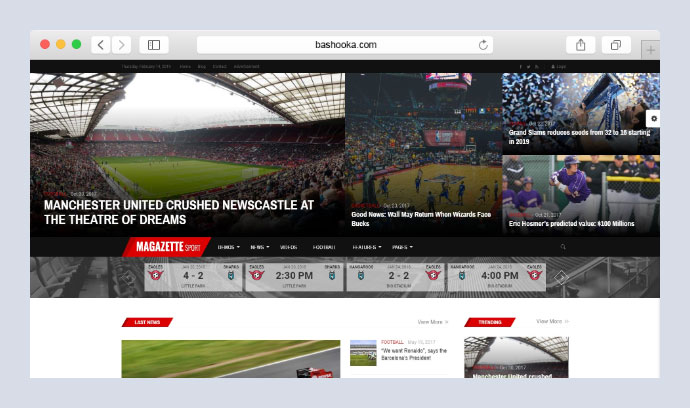Click the Magazette Sport logo

pyautogui.click(x=167, y=247)
